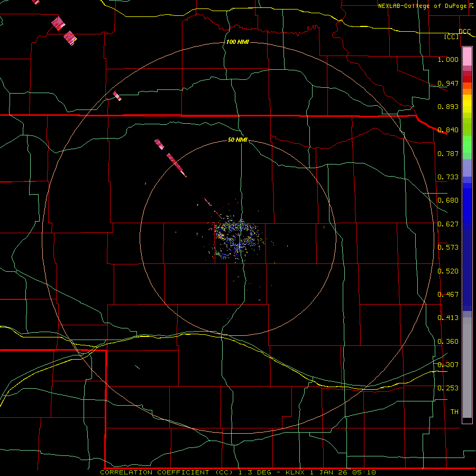Click the 05:10 timestamp in the caption
The height and width of the screenshot is (476, 476).
pos(364,472)
